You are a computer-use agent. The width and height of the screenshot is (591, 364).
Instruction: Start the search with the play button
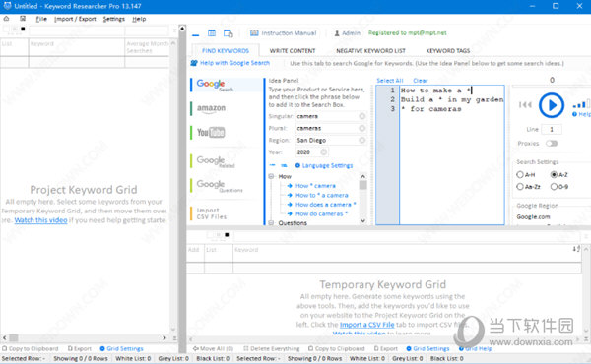click(552, 105)
